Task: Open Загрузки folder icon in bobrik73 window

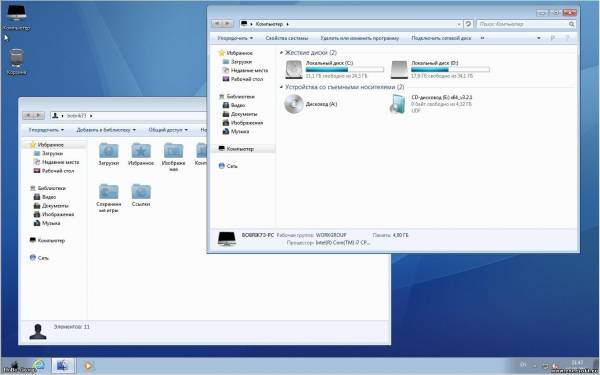Action: click(x=109, y=150)
